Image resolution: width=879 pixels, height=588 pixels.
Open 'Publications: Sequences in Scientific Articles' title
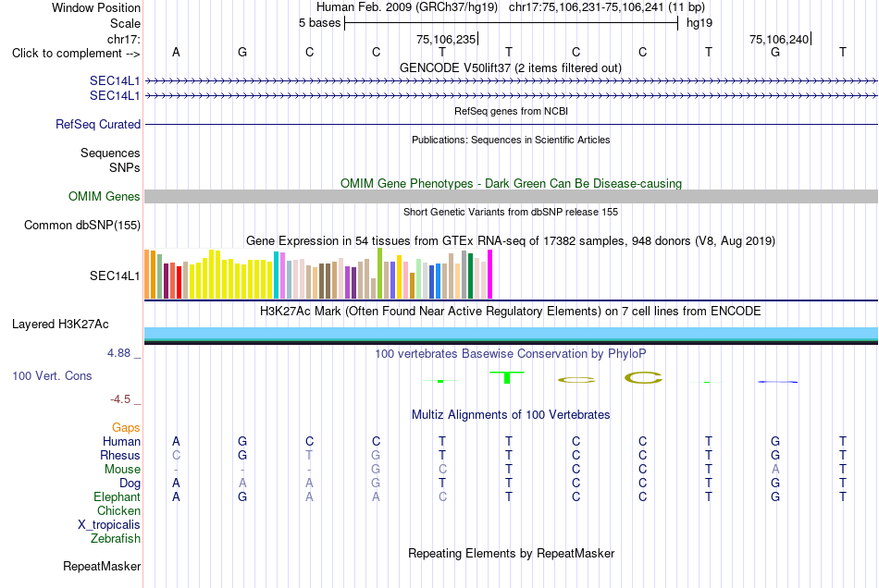511,140
